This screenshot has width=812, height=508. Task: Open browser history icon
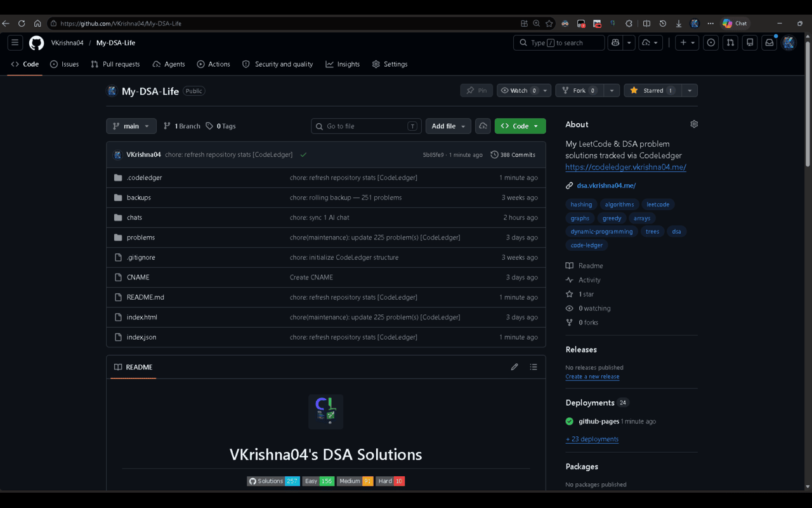(662, 23)
